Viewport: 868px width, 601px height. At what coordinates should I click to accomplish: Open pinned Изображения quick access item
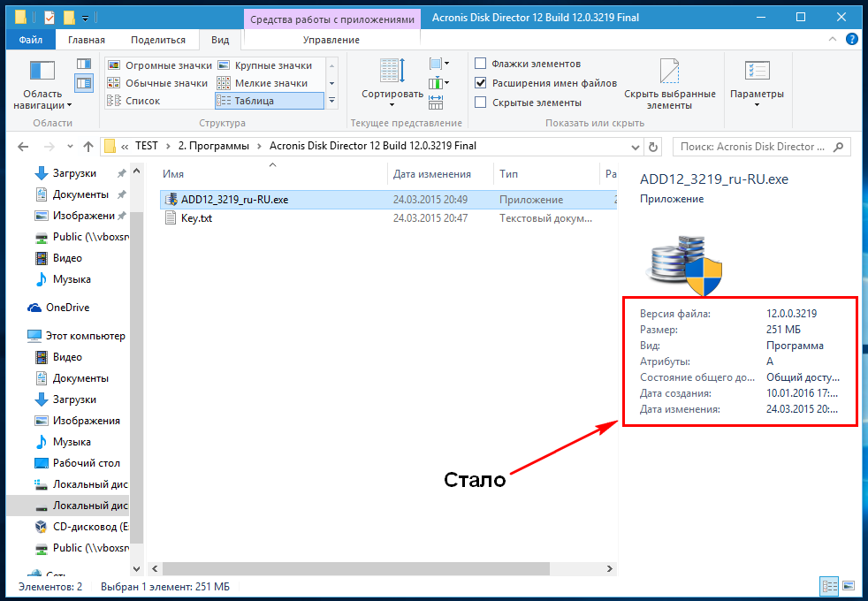pos(84,216)
